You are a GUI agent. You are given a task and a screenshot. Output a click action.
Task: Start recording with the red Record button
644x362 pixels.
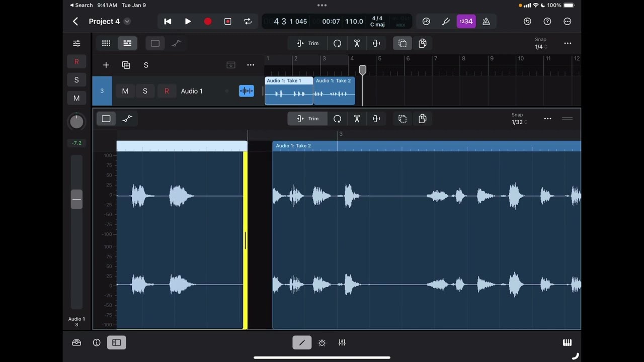pos(208,21)
